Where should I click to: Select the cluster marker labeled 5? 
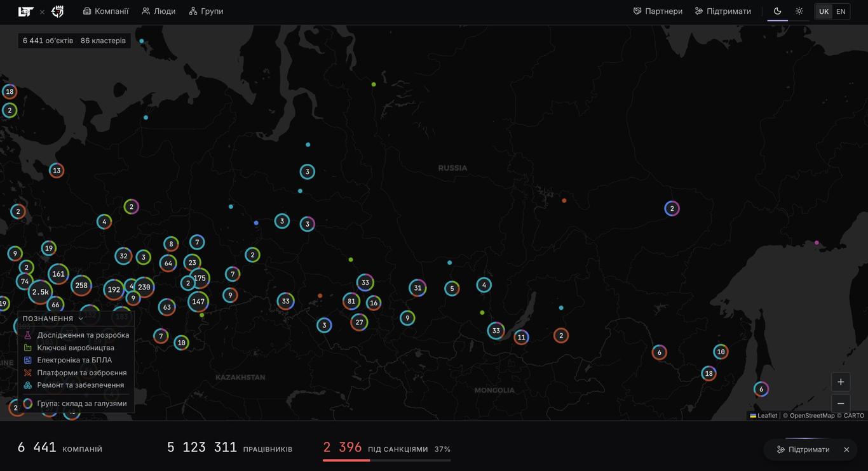point(452,288)
